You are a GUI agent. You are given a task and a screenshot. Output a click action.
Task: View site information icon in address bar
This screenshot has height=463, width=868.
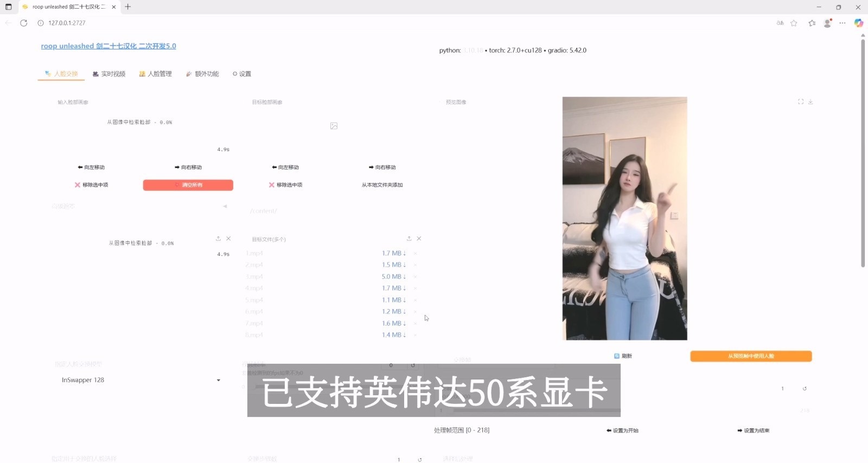coord(40,23)
